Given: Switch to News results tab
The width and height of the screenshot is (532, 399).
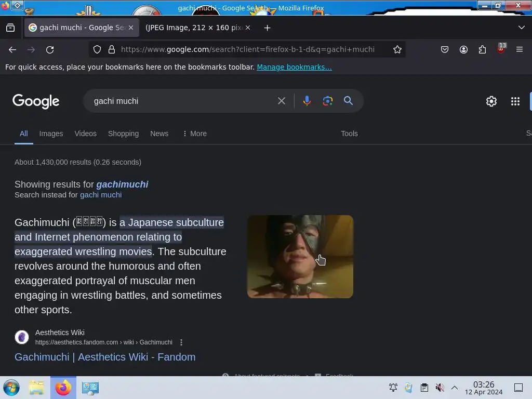Looking at the screenshot, I should point(159,134).
